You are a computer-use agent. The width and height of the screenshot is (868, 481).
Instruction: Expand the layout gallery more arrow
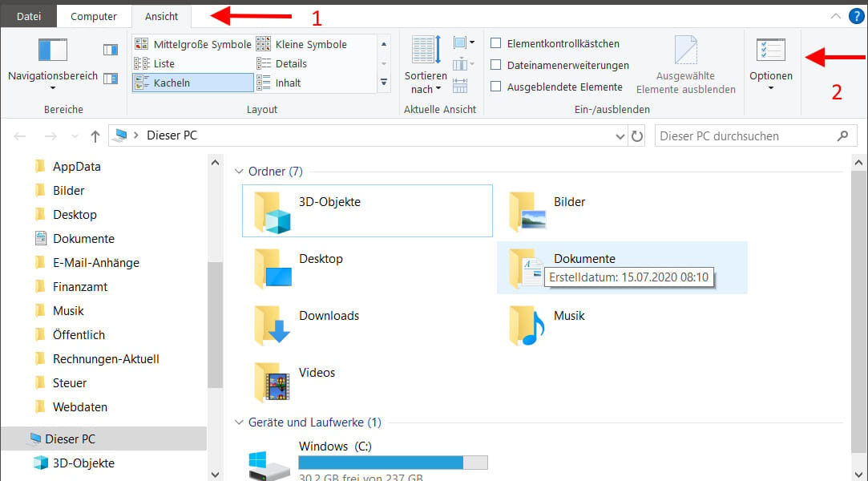coord(384,83)
